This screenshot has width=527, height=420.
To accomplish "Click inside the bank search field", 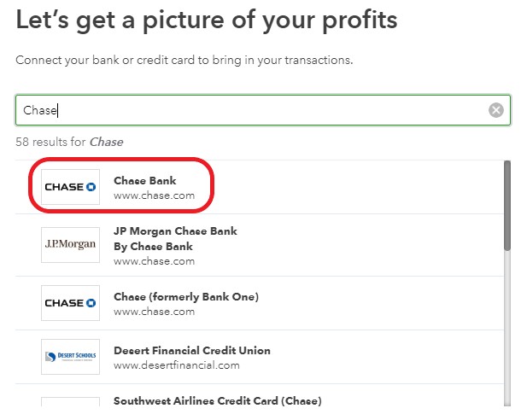I will tap(263, 110).
